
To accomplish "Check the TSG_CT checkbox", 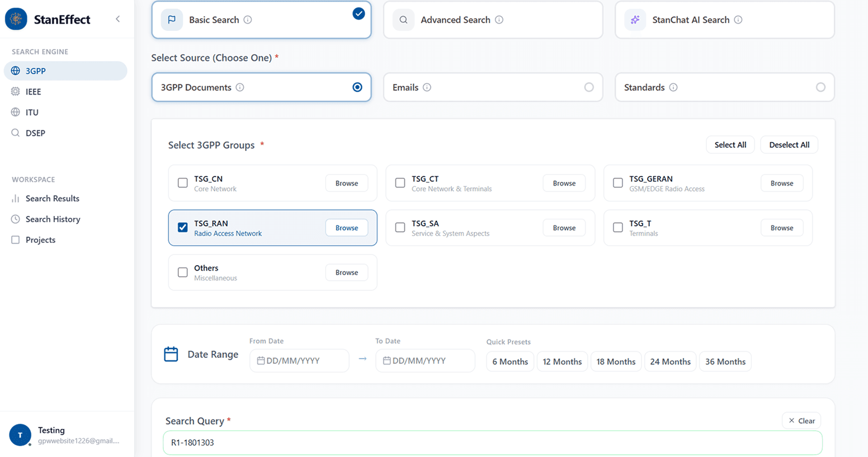I will tap(400, 183).
